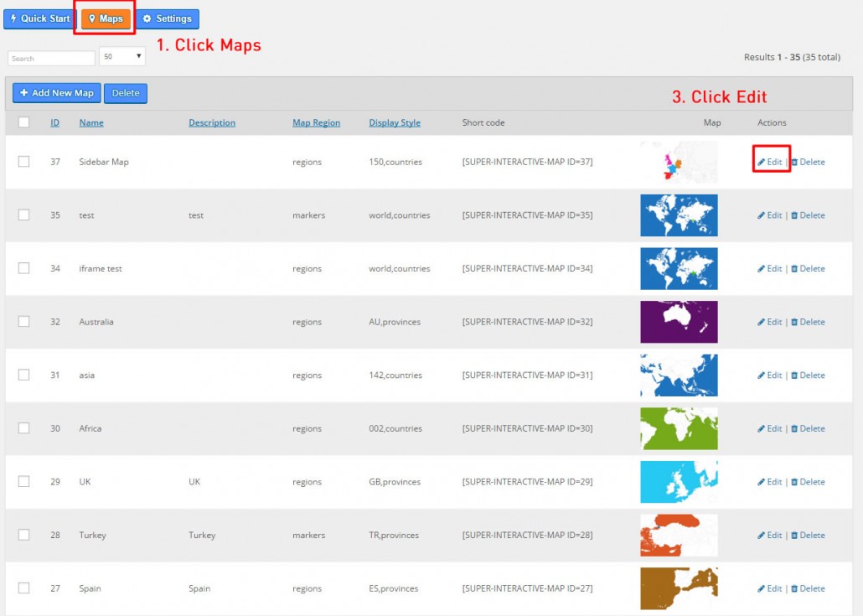This screenshot has height=616, width=863.
Task: Click the pencil Edit icon for UK row
Action: [x=762, y=482]
